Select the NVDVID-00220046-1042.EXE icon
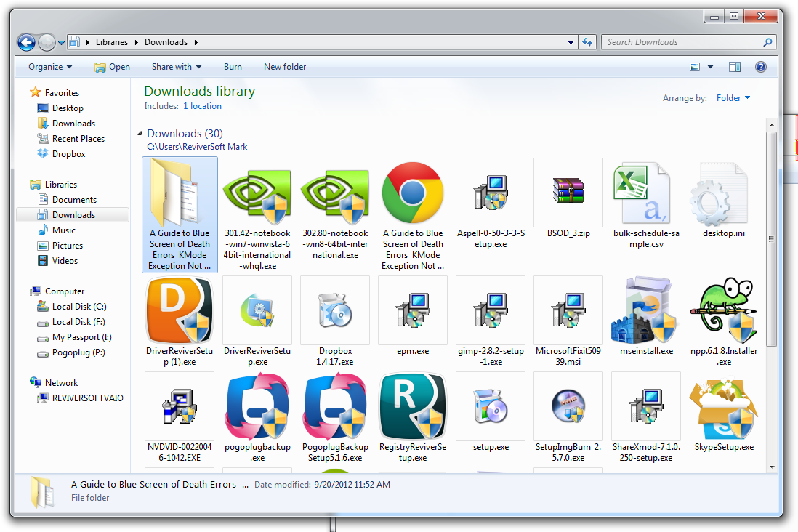Screen dimensions: 798x532 click(179, 406)
